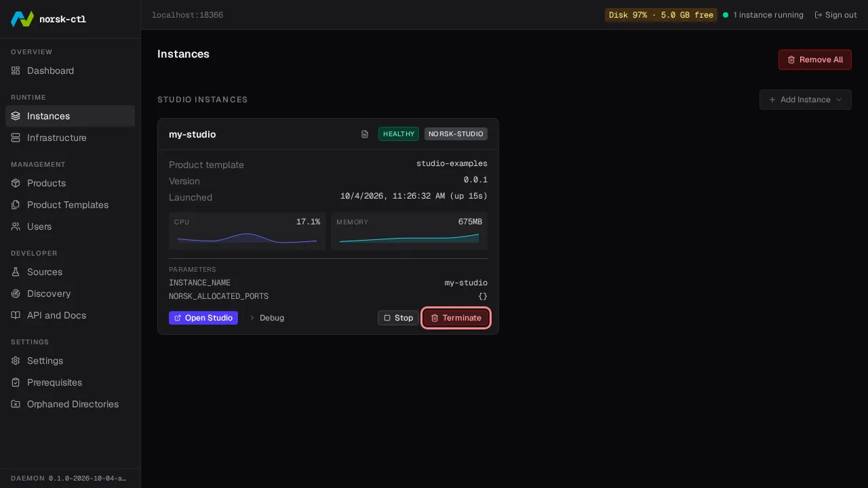Click the trash icon in Remove All
The image size is (868, 488).
791,60
